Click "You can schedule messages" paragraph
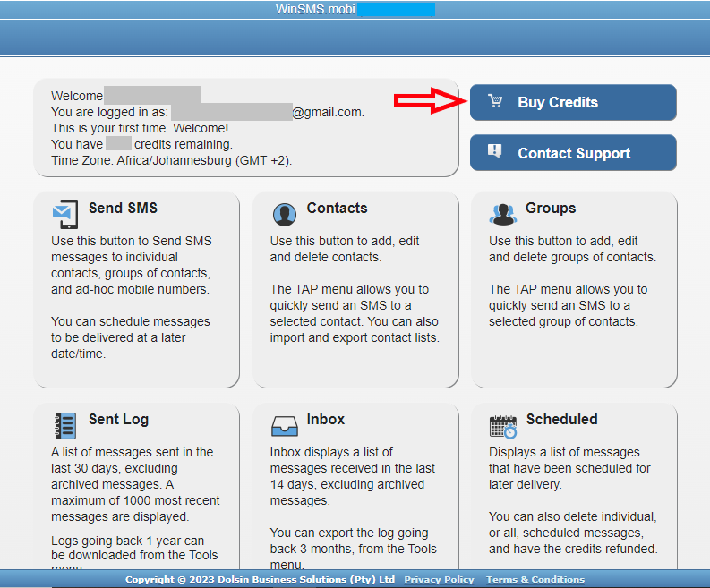Viewport: 710px width, 588px height. [x=131, y=337]
